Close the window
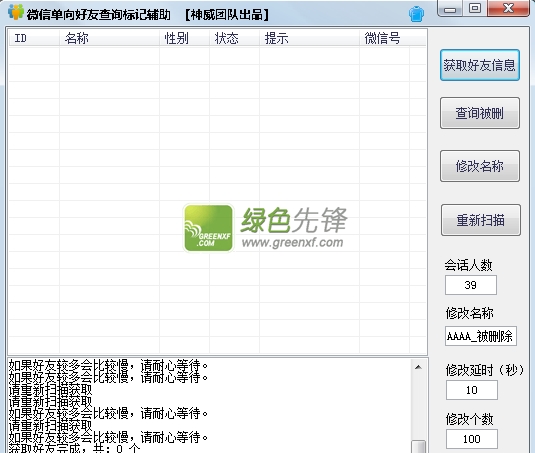 tap(508, 8)
